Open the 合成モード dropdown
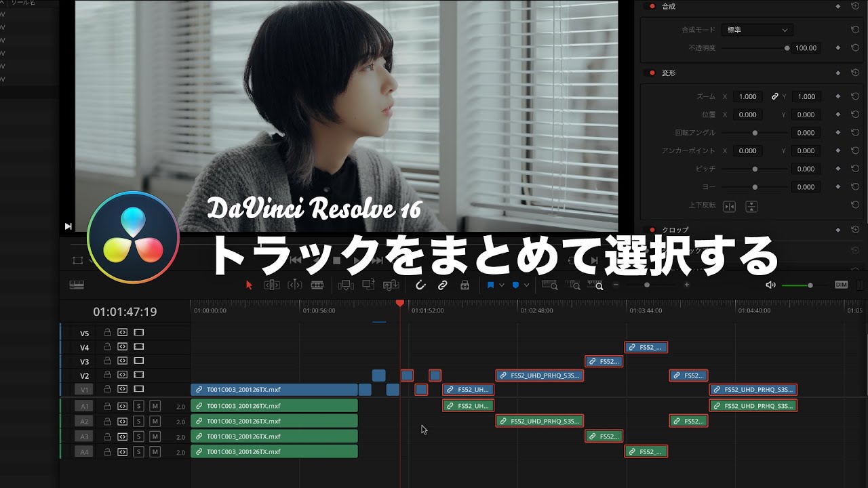Viewport: 868px width, 488px height. click(x=756, y=30)
